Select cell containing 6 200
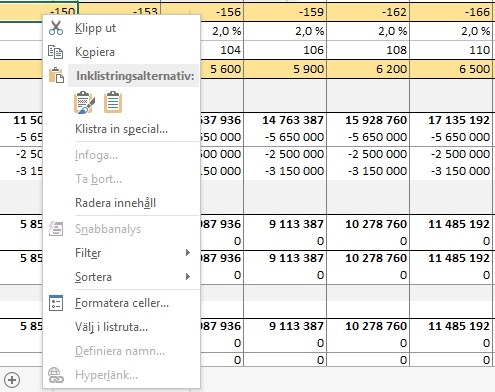This screenshot has width=495, height=392. coord(368,69)
